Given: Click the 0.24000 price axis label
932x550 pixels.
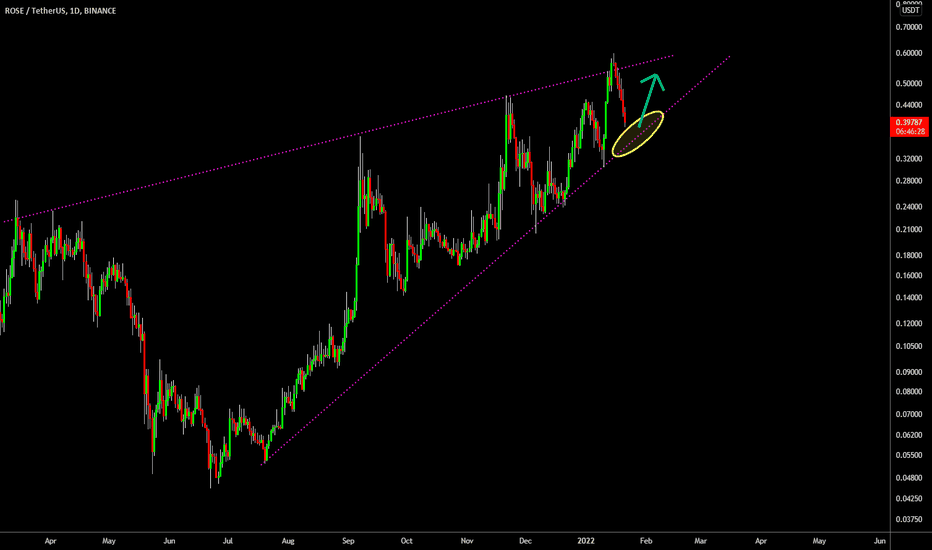Looking at the screenshot, I should (909, 207).
